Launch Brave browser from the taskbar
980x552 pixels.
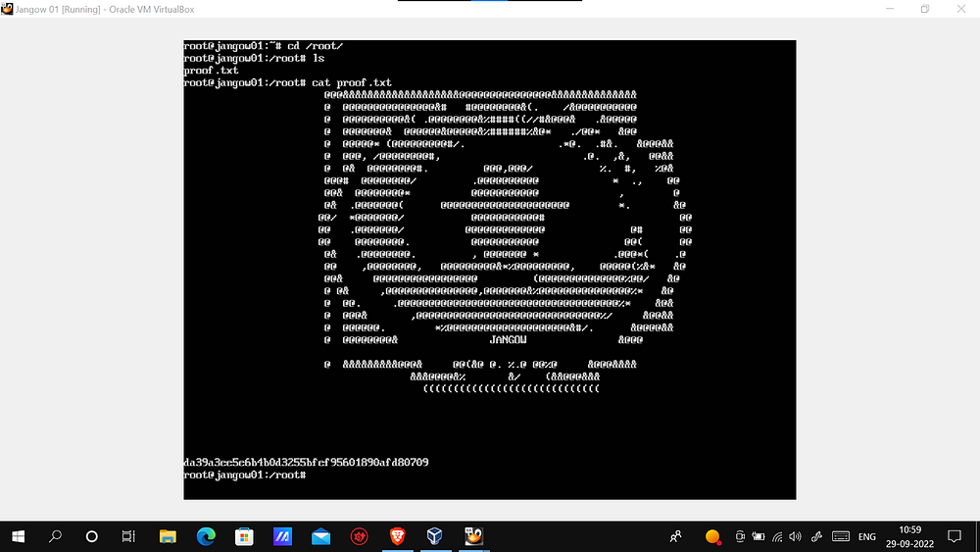pyautogui.click(x=397, y=536)
